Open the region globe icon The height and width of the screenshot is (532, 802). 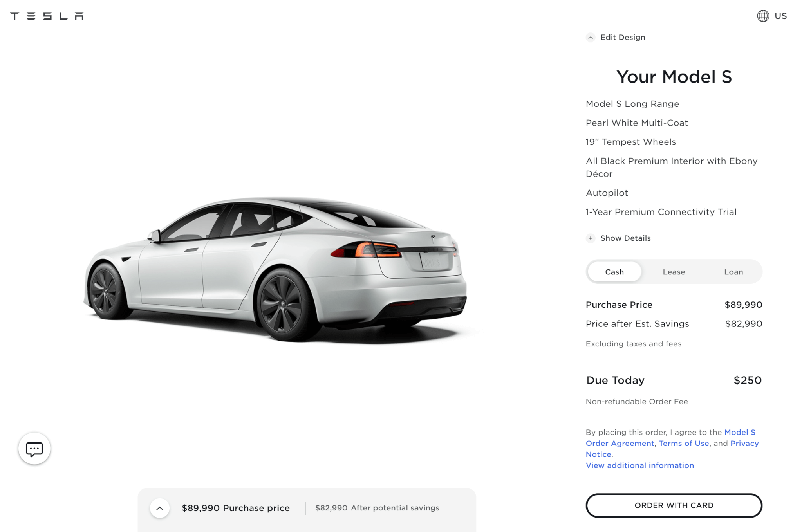pyautogui.click(x=763, y=16)
